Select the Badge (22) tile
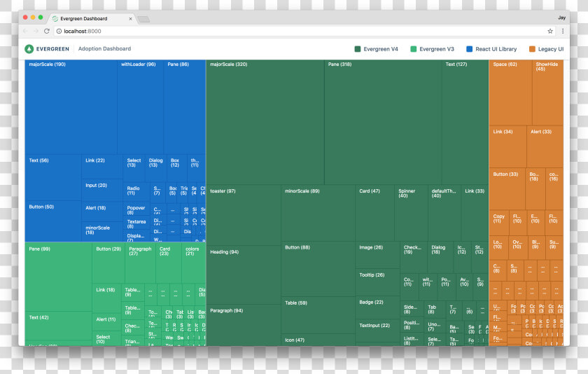Screen dimensions: 588x374 (x=377, y=307)
